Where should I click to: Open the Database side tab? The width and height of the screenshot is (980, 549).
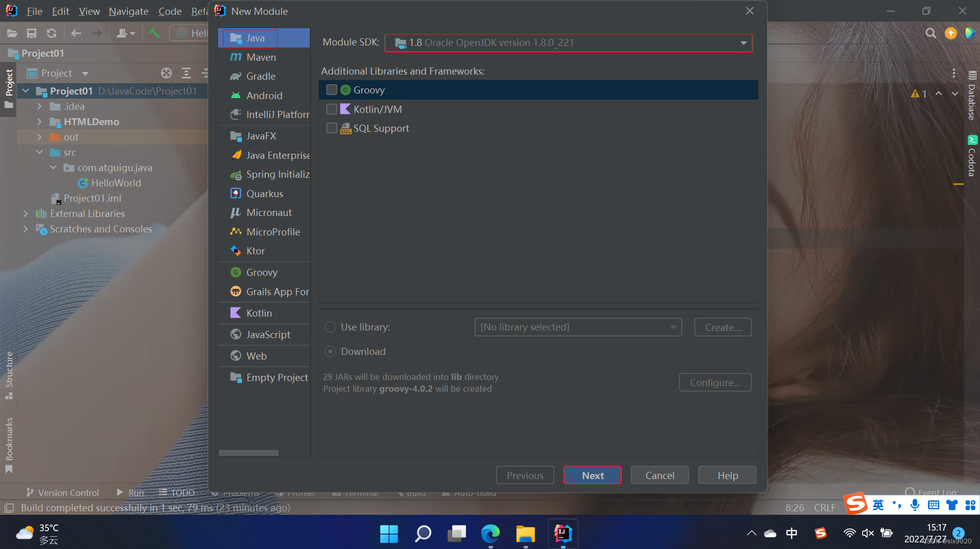(972, 96)
